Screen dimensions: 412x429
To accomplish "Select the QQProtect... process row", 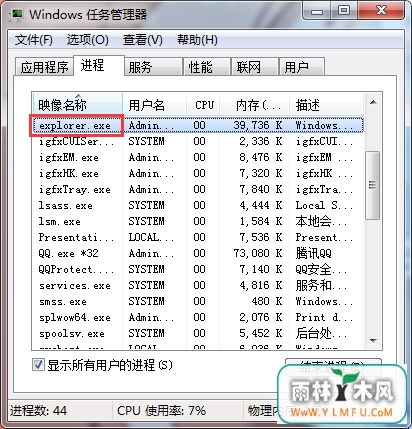I will pos(198,269).
